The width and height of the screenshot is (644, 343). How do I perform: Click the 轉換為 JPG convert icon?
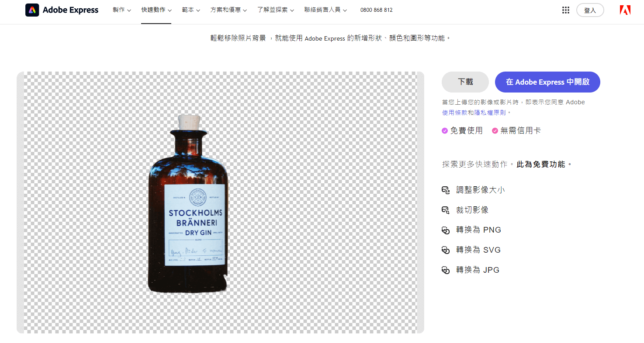[x=445, y=270]
